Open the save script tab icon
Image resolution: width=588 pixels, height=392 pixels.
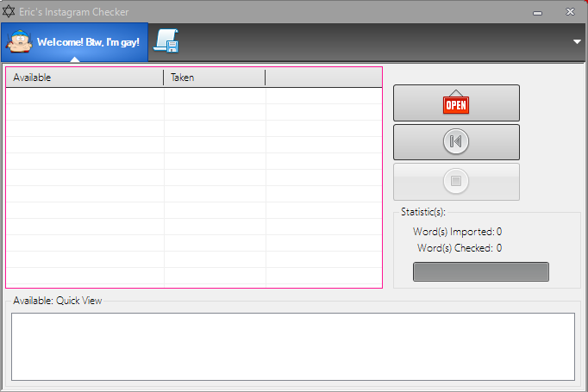(x=166, y=40)
